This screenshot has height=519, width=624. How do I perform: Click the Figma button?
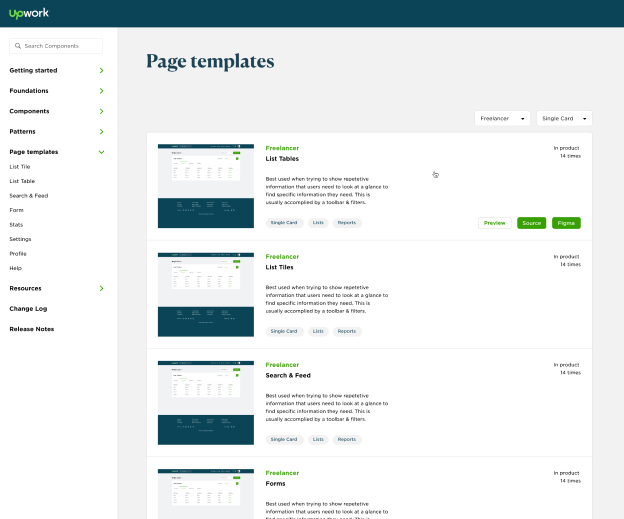pos(566,223)
